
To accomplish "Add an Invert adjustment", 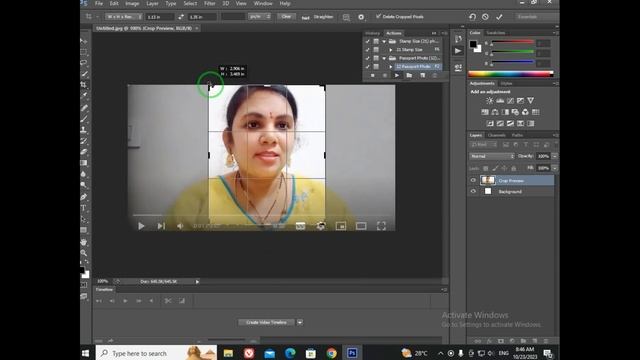I will (x=490, y=123).
